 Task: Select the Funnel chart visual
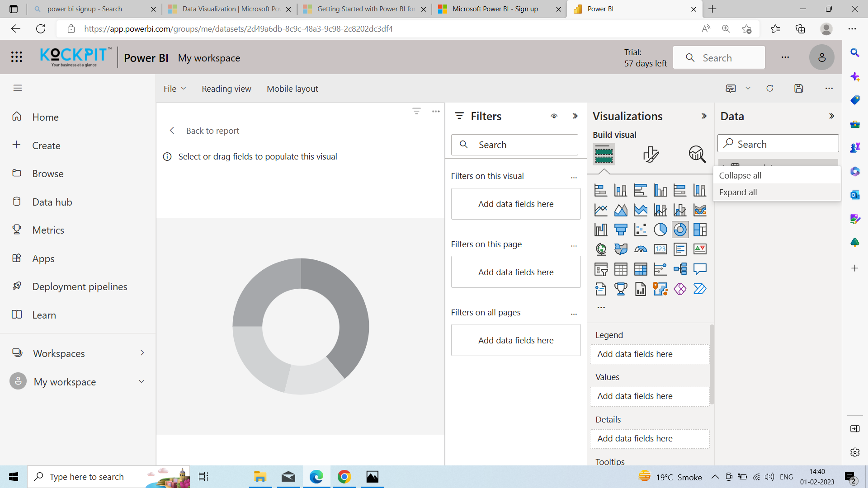[x=621, y=230]
